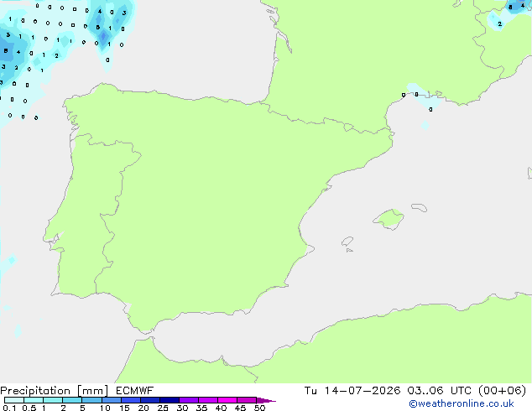The image size is (532, 411).
Task: Click the '30' legend scale label
Action: coord(183,408)
